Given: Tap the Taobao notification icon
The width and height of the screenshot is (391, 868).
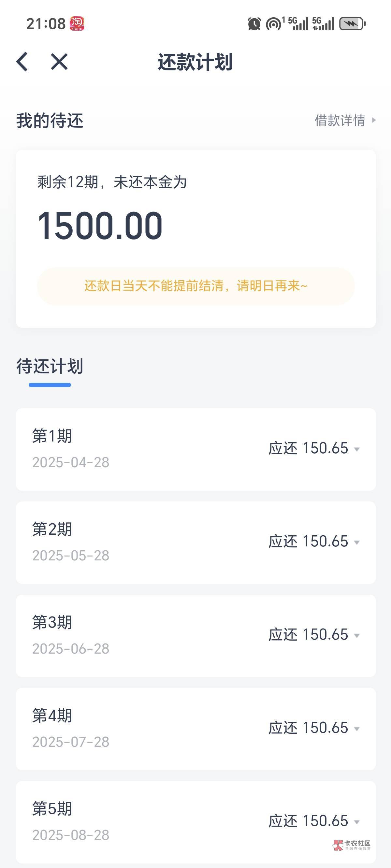Looking at the screenshot, I should pos(77,23).
